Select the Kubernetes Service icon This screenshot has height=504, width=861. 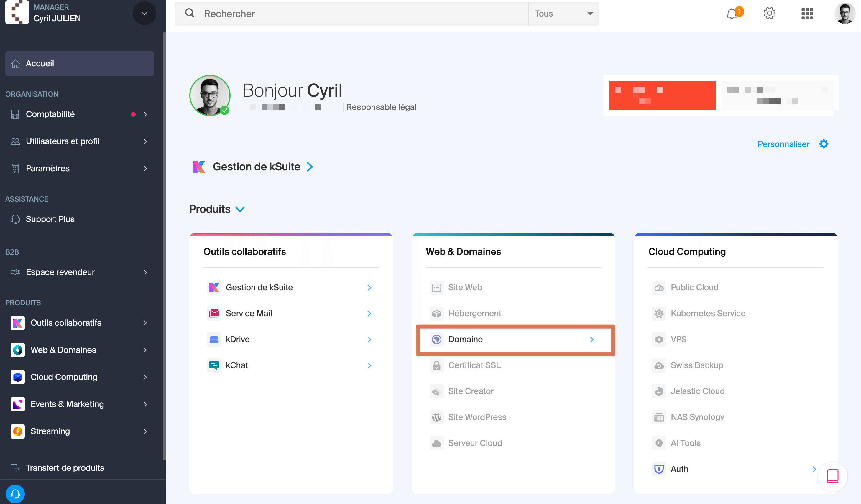coord(659,313)
